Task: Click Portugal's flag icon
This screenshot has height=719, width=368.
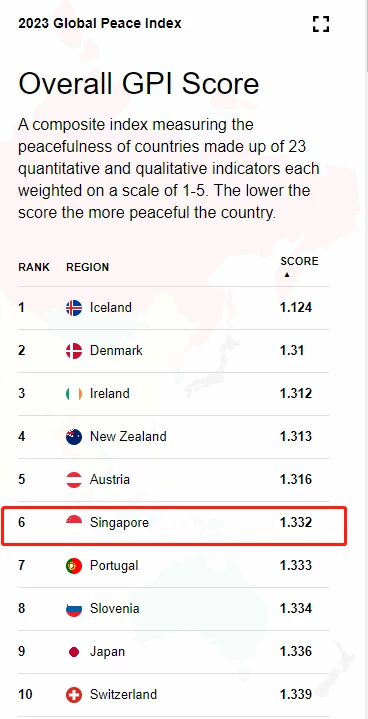Action: click(74, 566)
